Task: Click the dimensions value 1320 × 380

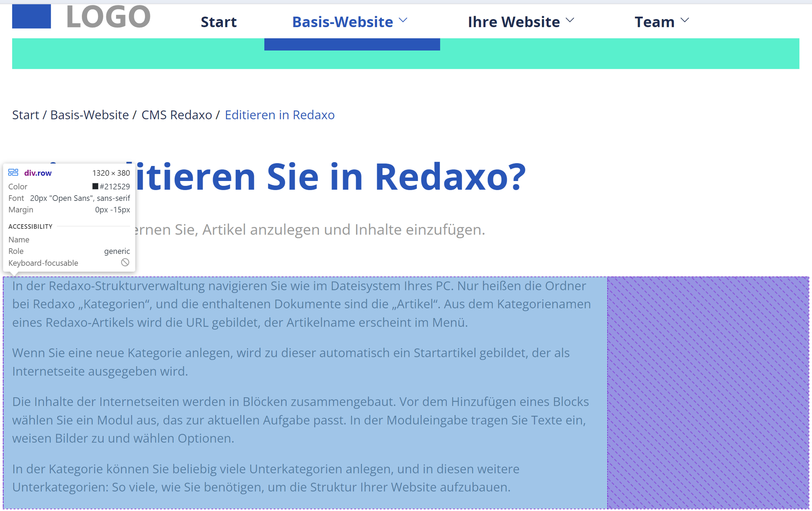Action: coord(111,173)
